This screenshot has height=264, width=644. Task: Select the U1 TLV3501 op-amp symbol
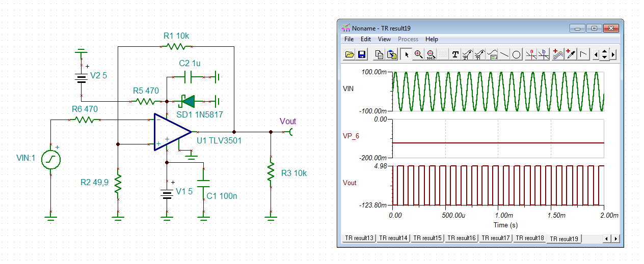[x=172, y=132]
